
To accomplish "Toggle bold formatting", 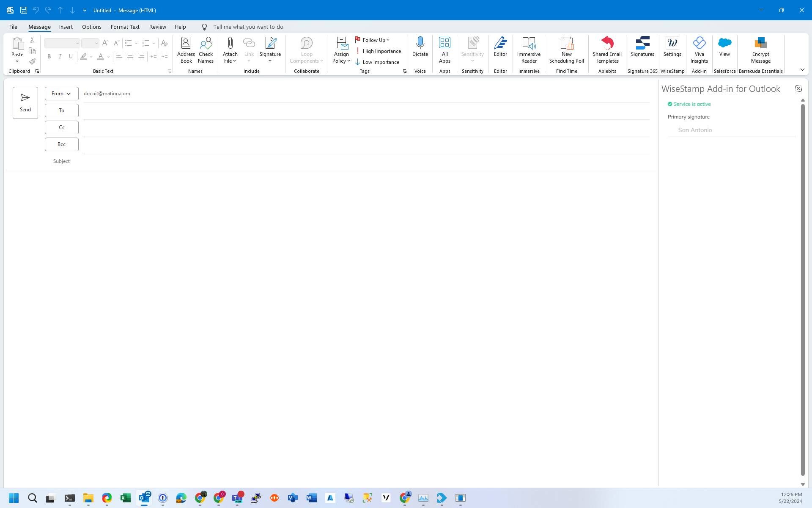I will (49, 56).
